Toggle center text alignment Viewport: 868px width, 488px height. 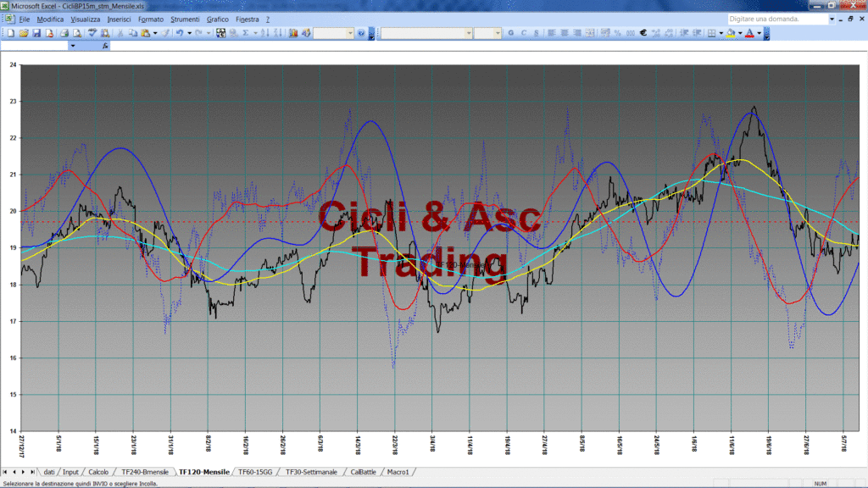(x=564, y=33)
